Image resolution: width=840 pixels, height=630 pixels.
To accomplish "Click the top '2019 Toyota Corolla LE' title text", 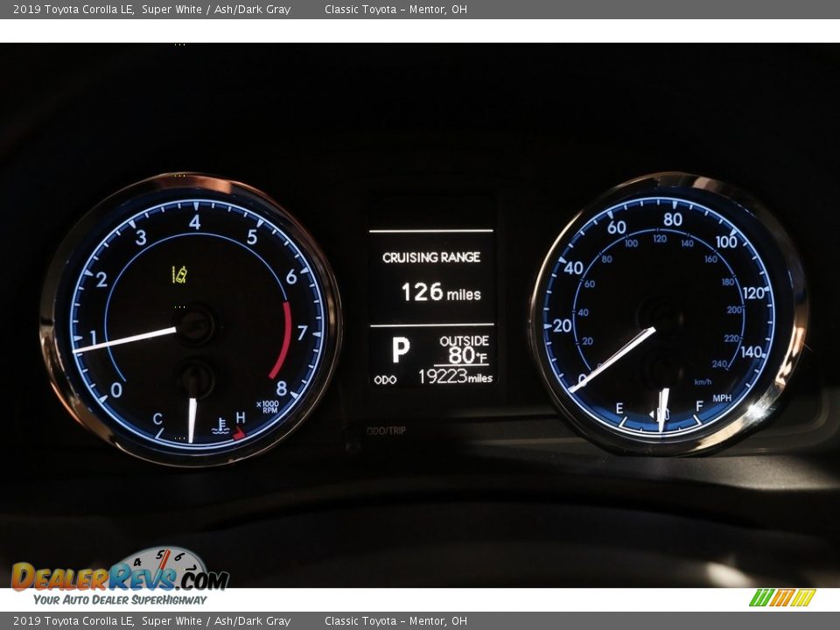I will click(x=73, y=10).
